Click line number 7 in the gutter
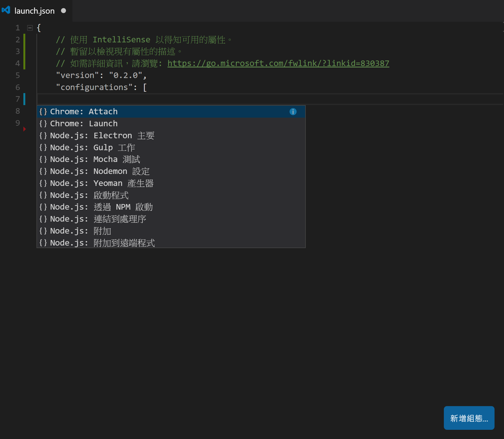Image resolution: width=504 pixels, height=439 pixels. [x=18, y=99]
